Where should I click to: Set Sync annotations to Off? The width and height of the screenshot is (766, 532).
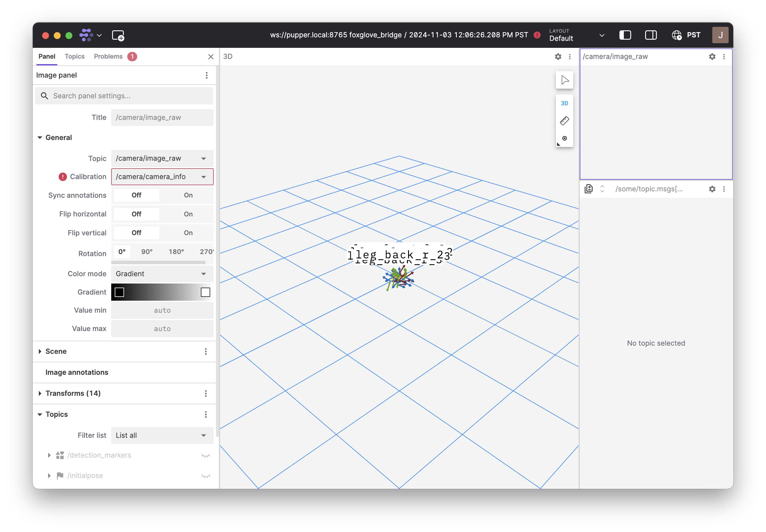coord(136,195)
